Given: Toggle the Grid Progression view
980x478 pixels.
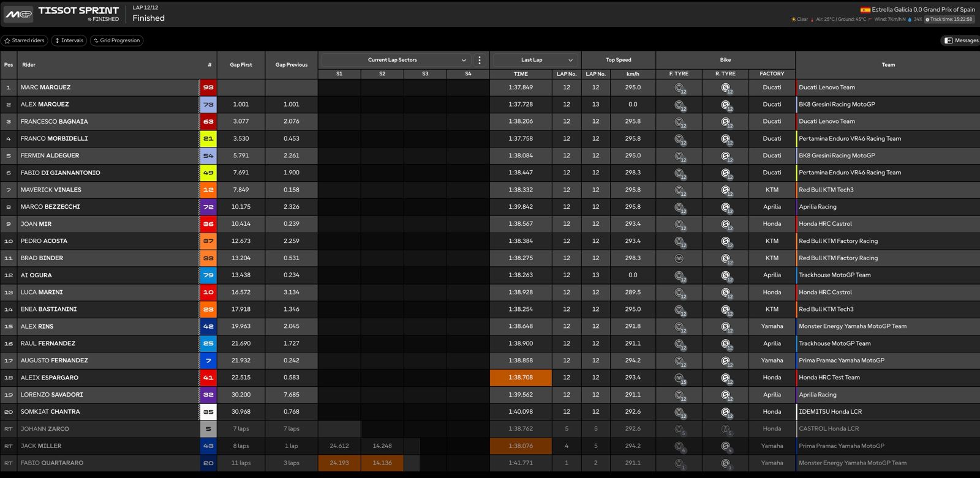Looking at the screenshot, I should point(116,40).
